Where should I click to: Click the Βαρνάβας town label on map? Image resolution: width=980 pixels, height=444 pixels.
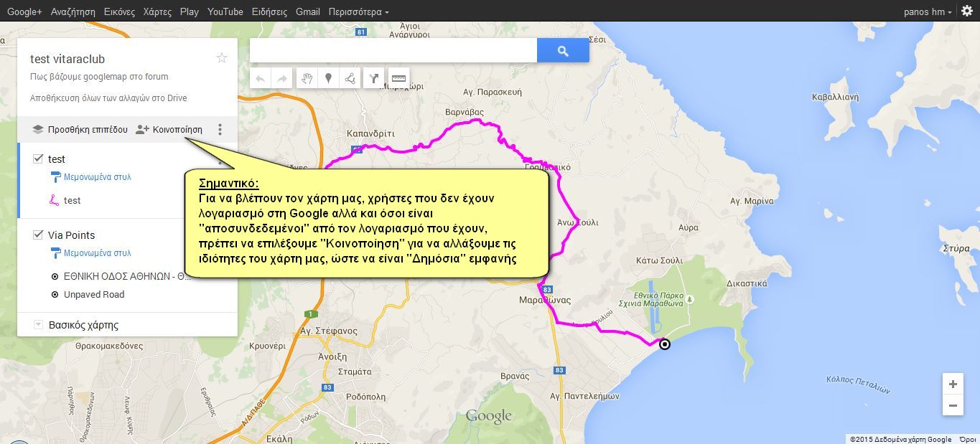click(465, 113)
